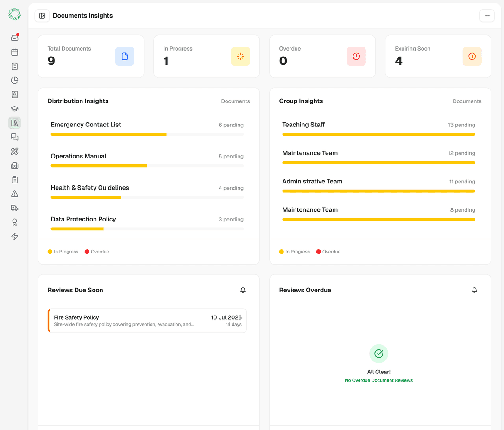The image size is (504, 430).
Task: Open the clipboard icon below the building
Action: click(14, 179)
